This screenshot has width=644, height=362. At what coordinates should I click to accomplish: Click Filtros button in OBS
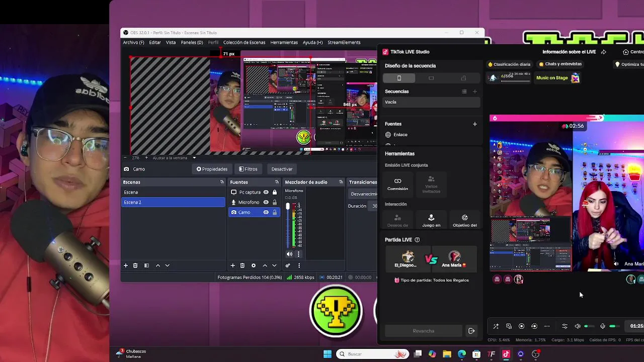248,169
